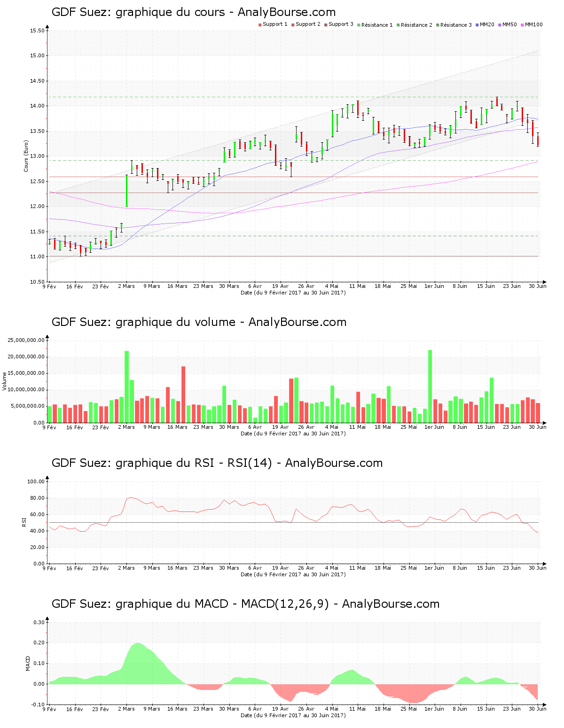The height and width of the screenshot is (728, 564).
Task: Click the tallest green volume bar near 2 Mars
Action: coord(126,386)
